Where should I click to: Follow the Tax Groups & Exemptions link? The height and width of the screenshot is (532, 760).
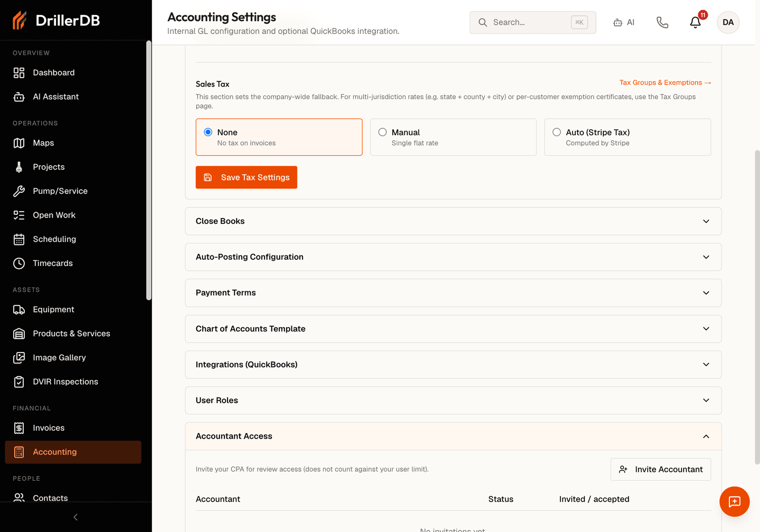click(x=665, y=83)
